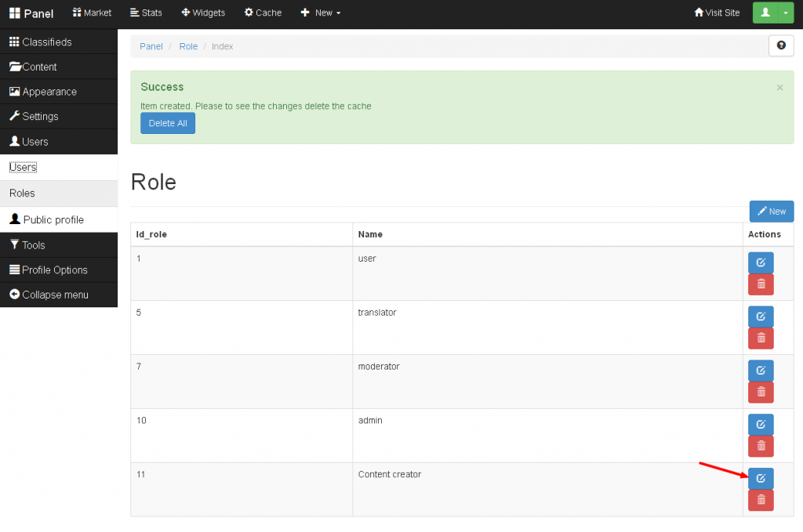
Task: Dismiss the Success alert
Action: [x=779, y=88]
